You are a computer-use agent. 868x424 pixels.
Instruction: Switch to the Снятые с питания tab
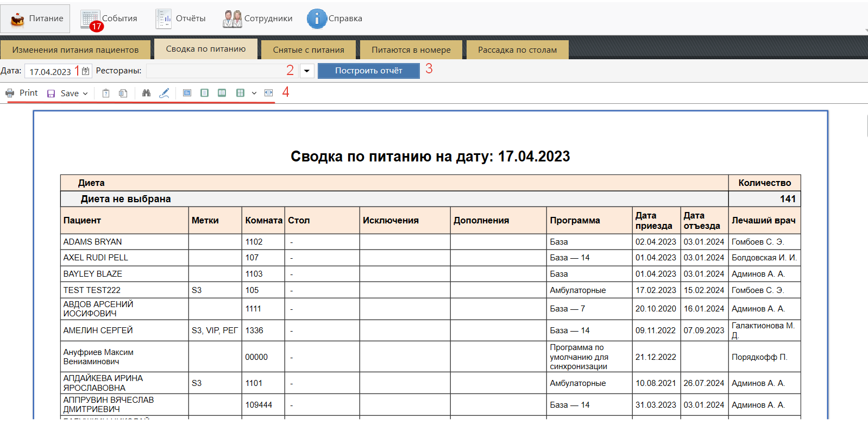click(308, 50)
